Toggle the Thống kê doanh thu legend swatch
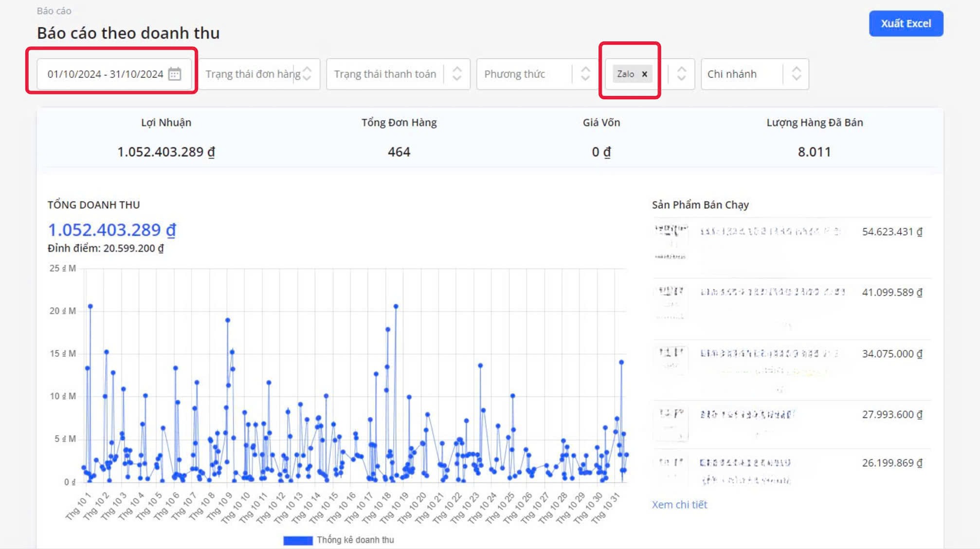This screenshot has width=980, height=549. (298, 540)
